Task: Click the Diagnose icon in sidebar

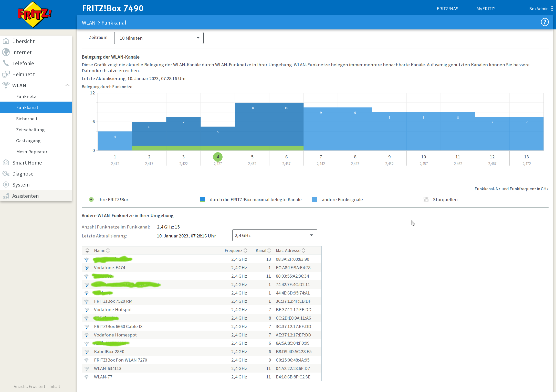Action: click(6, 173)
